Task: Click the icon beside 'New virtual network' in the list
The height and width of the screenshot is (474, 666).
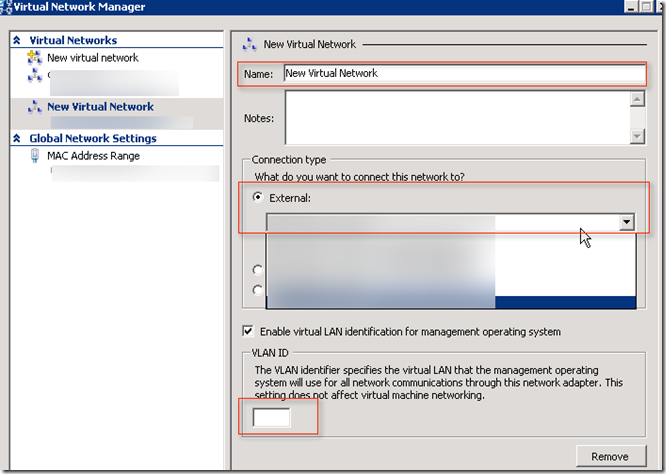Action: point(35,58)
